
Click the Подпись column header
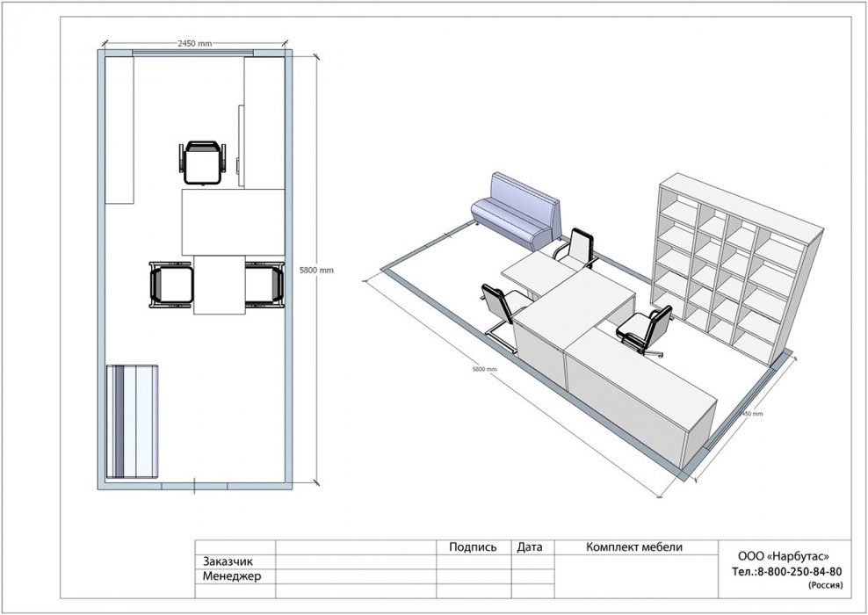tap(473, 547)
